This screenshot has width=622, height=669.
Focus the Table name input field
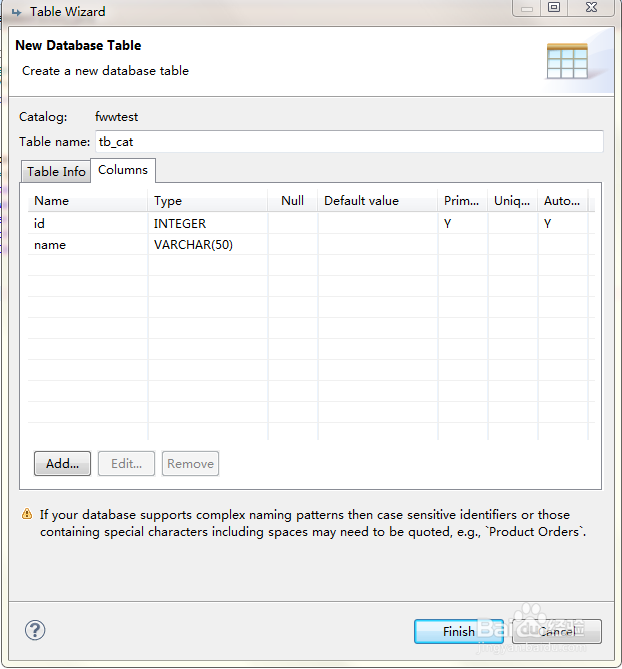[x=349, y=142]
